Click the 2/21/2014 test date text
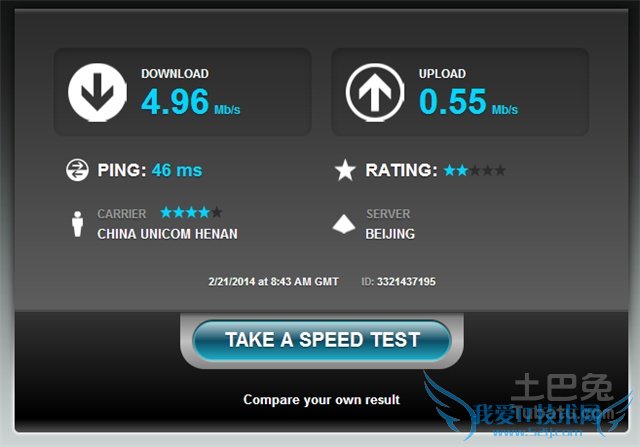Screen dimensions: 640x447 (273, 282)
